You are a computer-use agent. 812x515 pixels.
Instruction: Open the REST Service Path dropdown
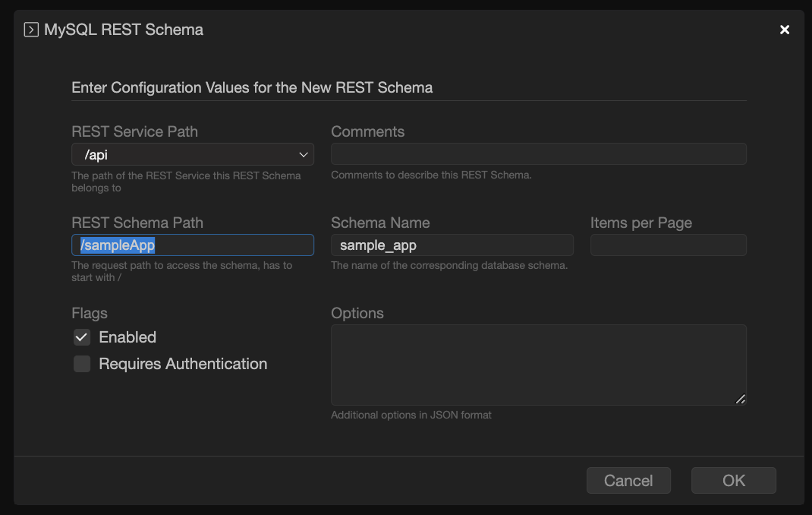pos(192,155)
